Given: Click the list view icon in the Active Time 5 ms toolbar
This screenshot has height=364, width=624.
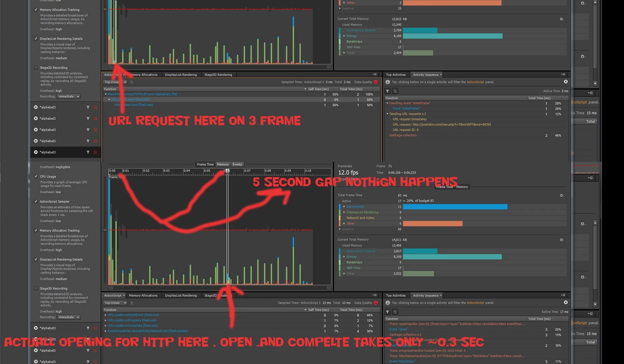Looking at the screenshot, I should [x=395, y=91].
